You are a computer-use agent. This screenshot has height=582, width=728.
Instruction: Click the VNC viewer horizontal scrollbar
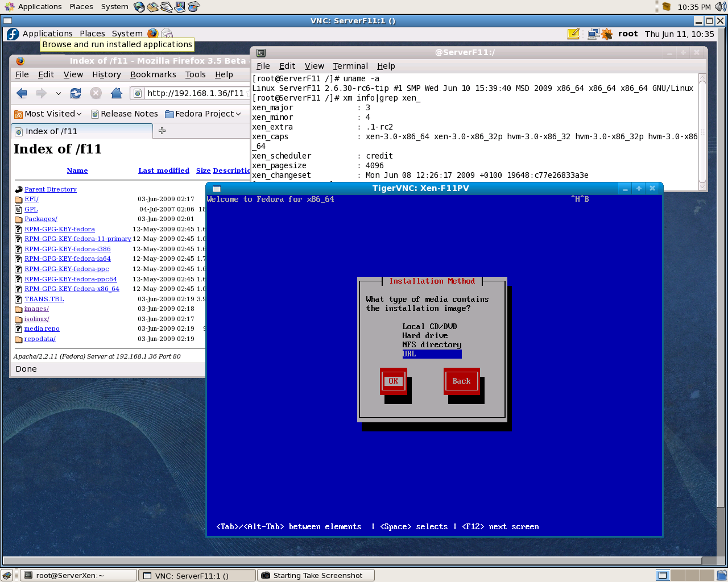(351, 561)
